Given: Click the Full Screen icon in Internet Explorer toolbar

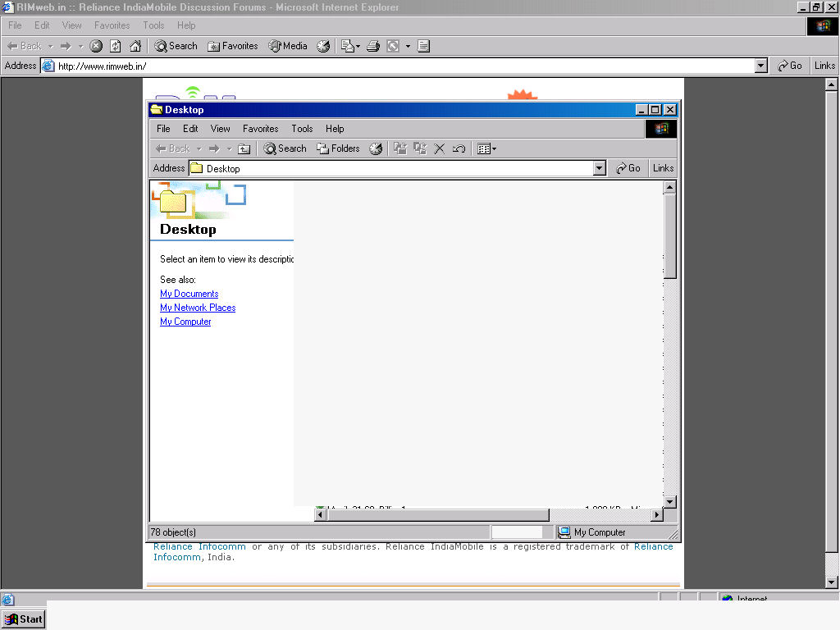Looking at the screenshot, I should [393, 46].
